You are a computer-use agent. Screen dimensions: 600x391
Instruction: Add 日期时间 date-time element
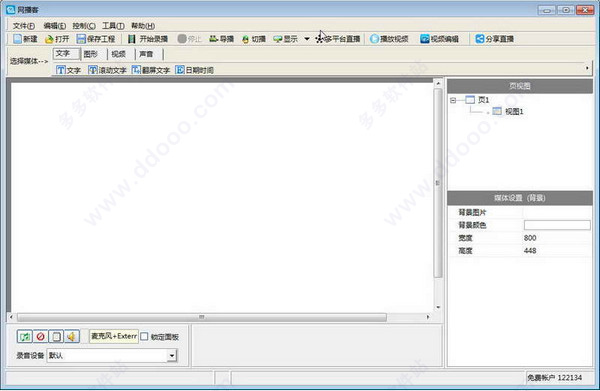pos(194,70)
